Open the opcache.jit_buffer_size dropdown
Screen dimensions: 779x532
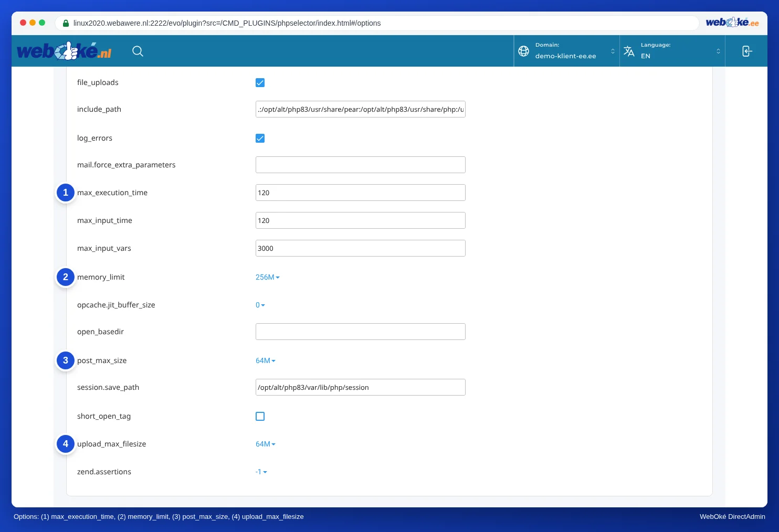pos(260,305)
